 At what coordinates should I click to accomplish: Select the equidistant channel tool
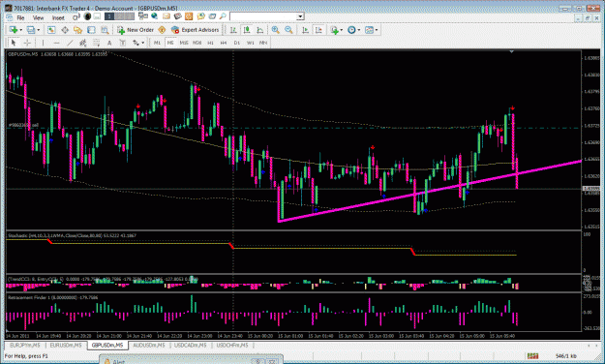click(x=82, y=43)
